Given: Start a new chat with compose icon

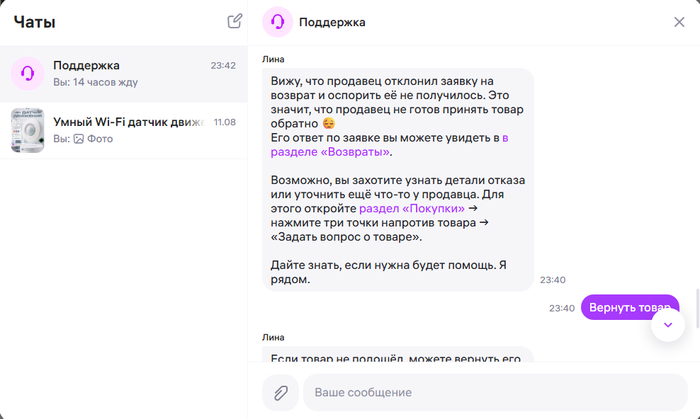Looking at the screenshot, I should click(235, 21).
